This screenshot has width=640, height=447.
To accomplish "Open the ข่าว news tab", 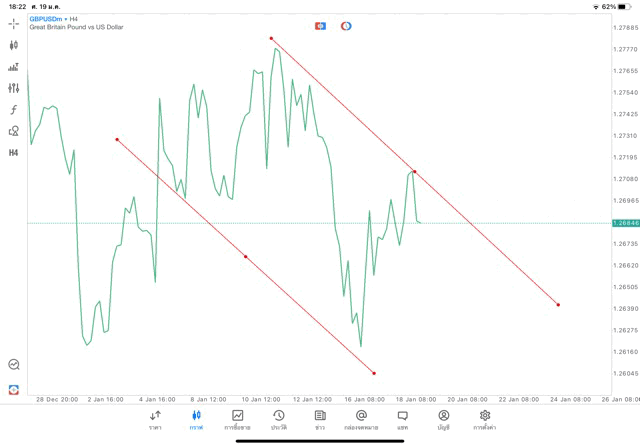I will 320,420.
